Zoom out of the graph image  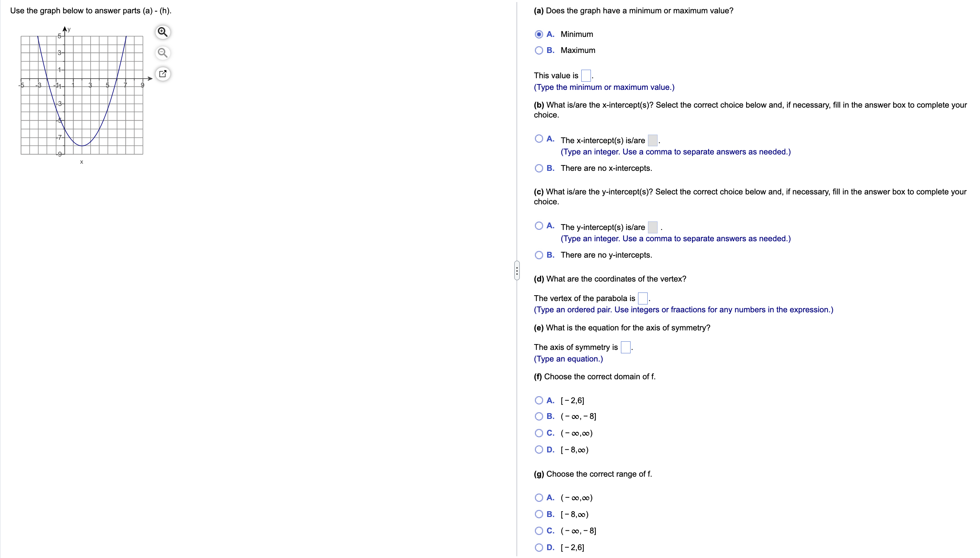(162, 53)
